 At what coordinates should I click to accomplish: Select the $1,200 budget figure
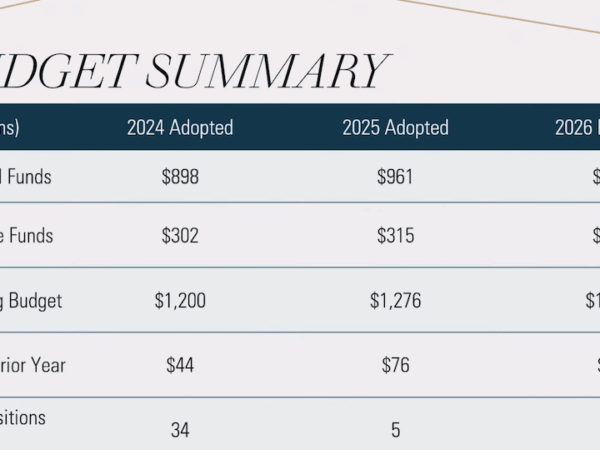(x=180, y=300)
